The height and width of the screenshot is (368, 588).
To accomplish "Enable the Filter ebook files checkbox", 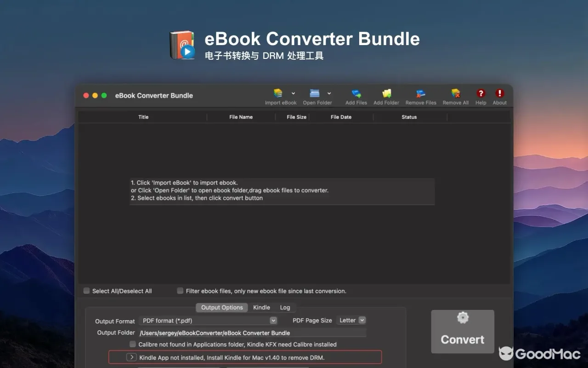I will (x=180, y=291).
